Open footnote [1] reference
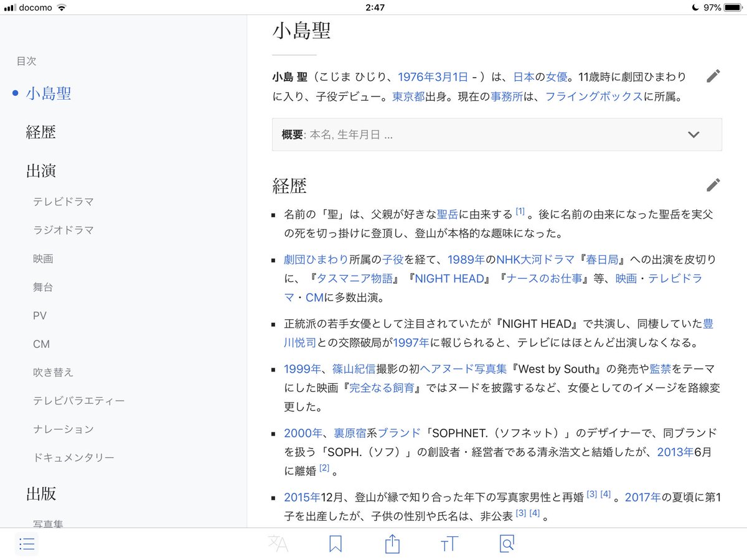The image size is (747, 560). pos(520,212)
